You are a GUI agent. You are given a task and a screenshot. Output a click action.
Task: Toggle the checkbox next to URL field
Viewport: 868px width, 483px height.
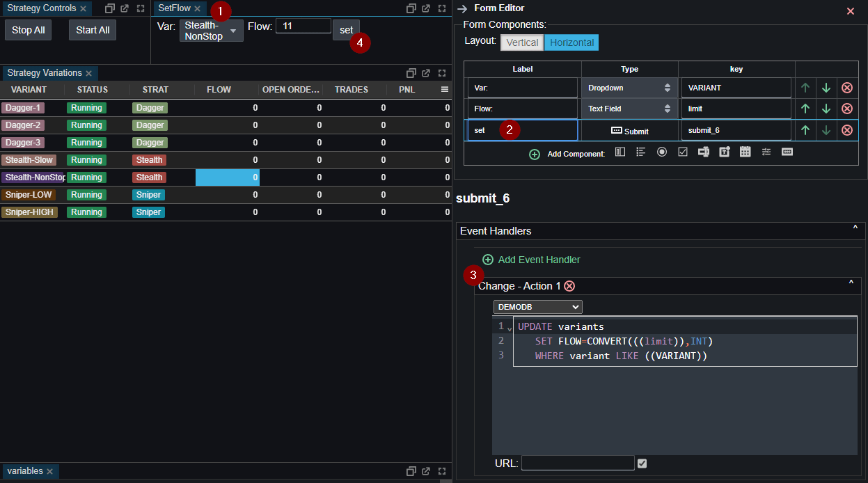click(x=642, y=464)
